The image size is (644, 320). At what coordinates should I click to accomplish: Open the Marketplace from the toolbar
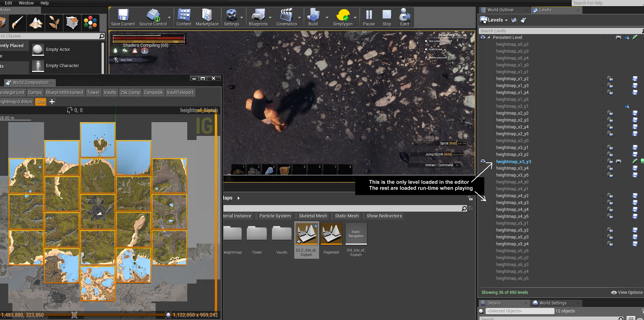[x=207, y=18]
